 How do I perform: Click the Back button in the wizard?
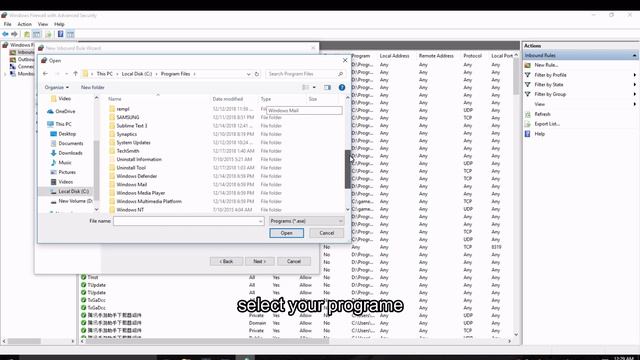click(227, 261)
